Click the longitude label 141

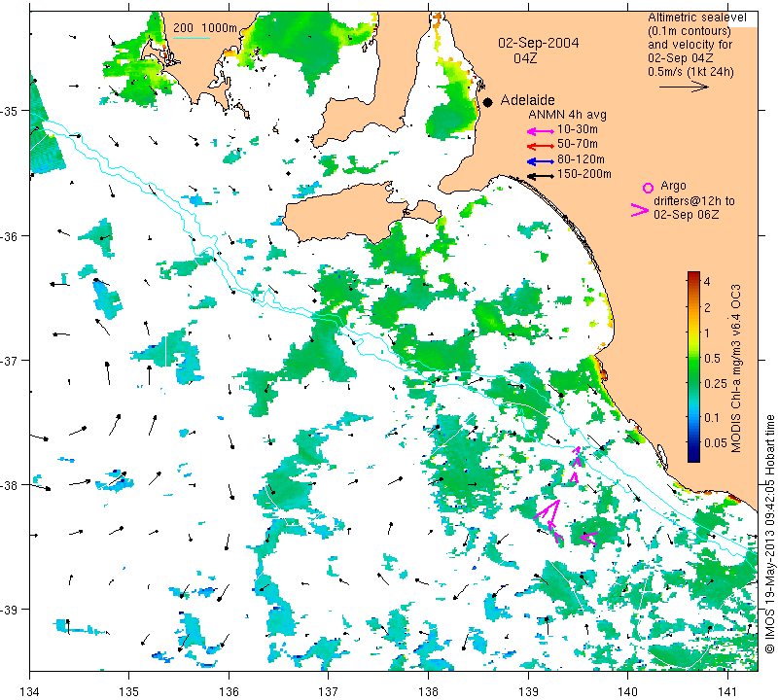(x=727, y=690)
